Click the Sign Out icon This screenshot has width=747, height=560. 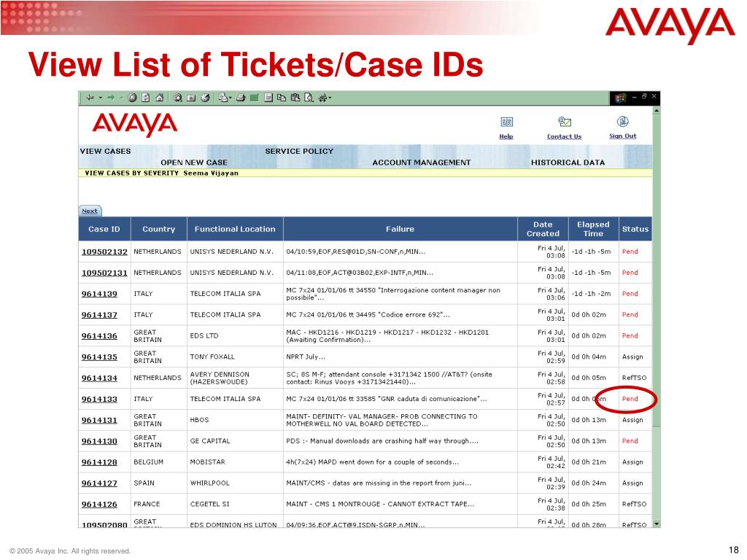coord(623,122)
